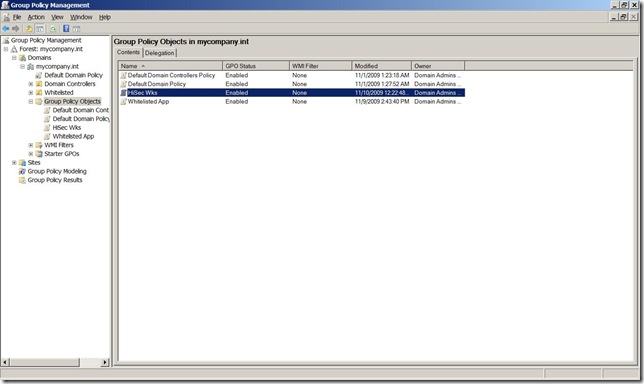Open the Group Policy Results node icon

click(23, 180)
